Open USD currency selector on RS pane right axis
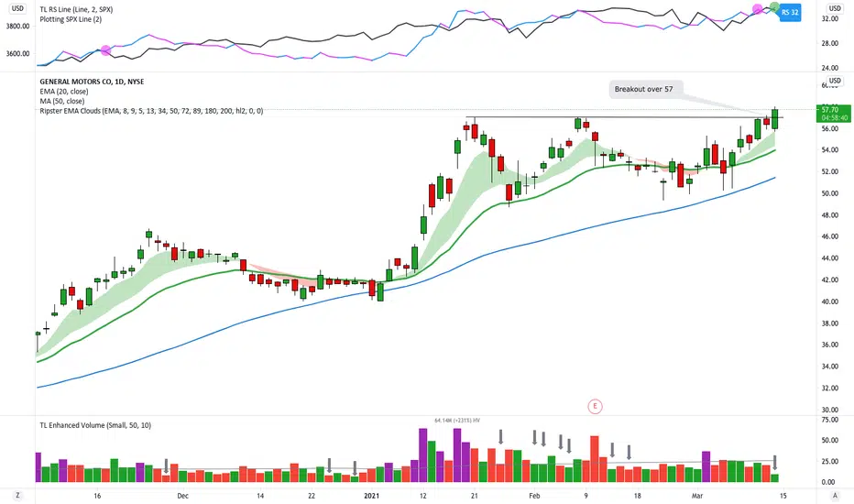 (835, 8)
